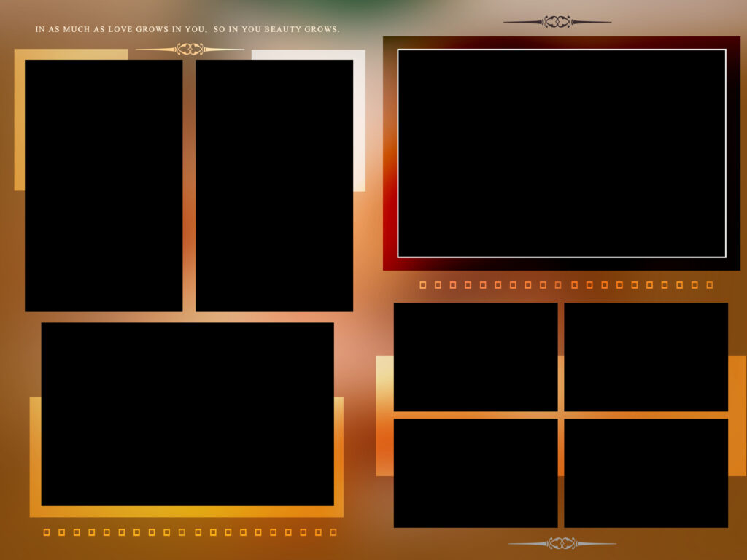The height and width of the screenshot is (560, 747).
Task: Select the large white-bordered photo placeholder in the red frame
Action: [x=562, y=153]
